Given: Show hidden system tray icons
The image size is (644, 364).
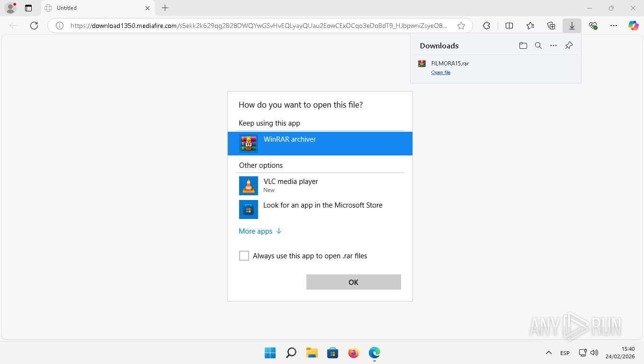Looking at the screenshot, I should pyautogui.click(x=548, y=353).
